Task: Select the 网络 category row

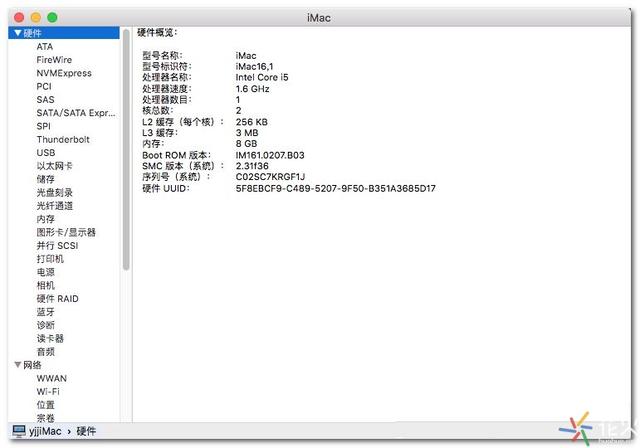Action: (x=64, y=365)
